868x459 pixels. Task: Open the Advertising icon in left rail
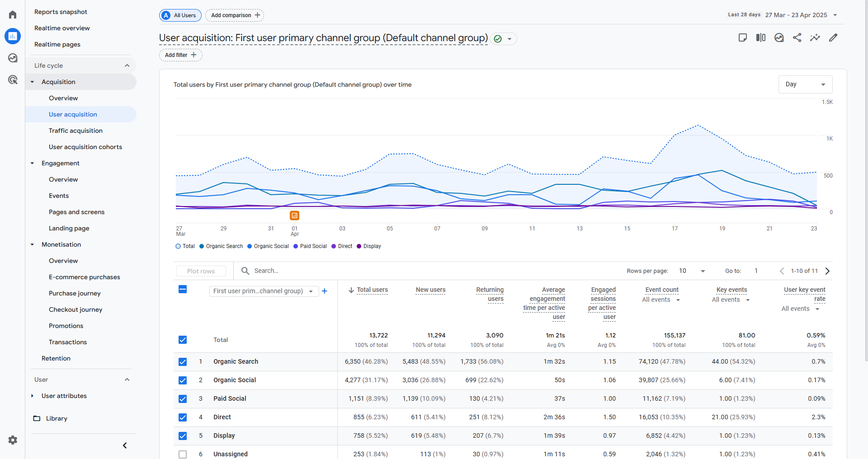(x=13, y=80)
